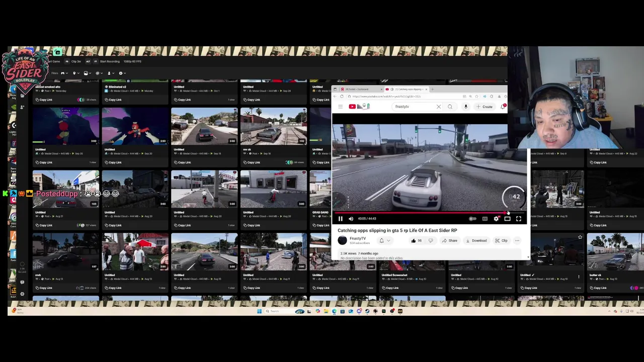Viewport: 644px width, 362px height.
Task: Open the 'mvk' clip thumbnail
Action: [x=66, y=252]
